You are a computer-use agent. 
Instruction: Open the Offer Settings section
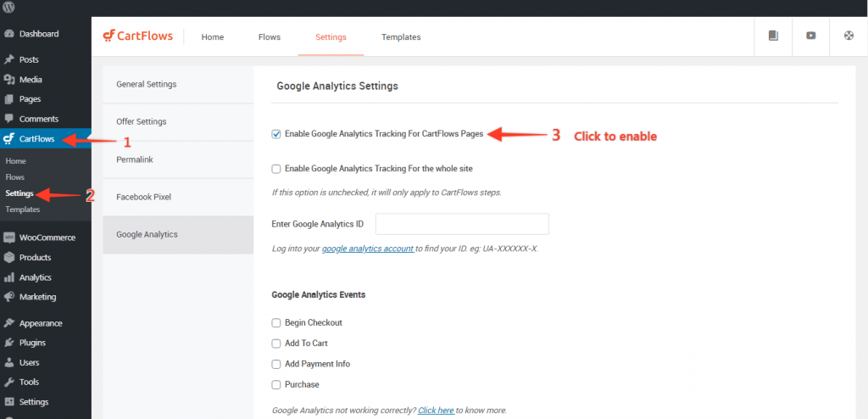coord(141,121)
